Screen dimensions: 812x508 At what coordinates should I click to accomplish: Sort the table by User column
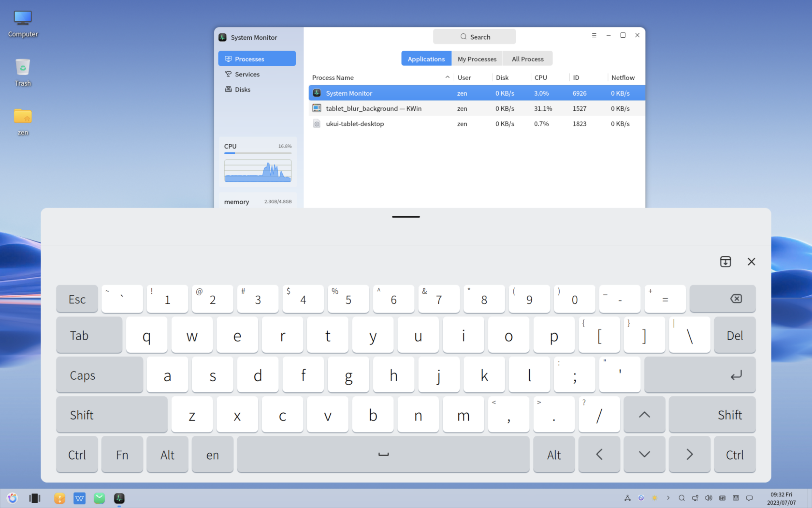473,78
